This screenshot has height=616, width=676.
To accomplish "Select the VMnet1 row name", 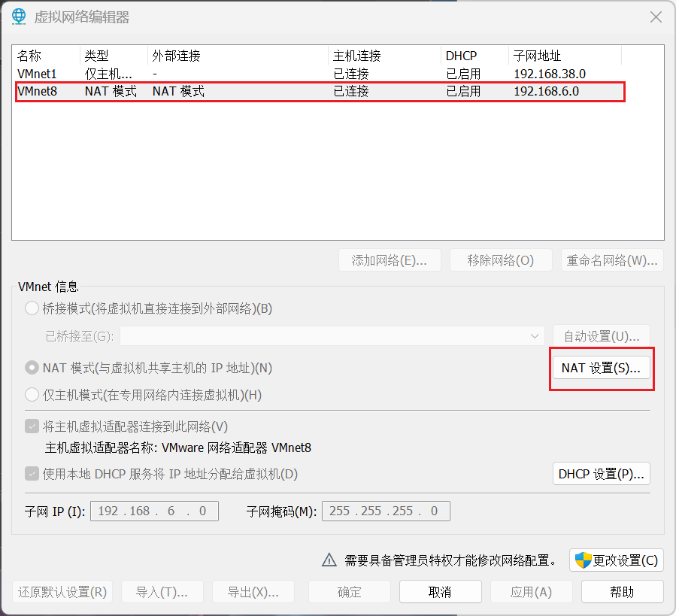I will tap(37, 74).
